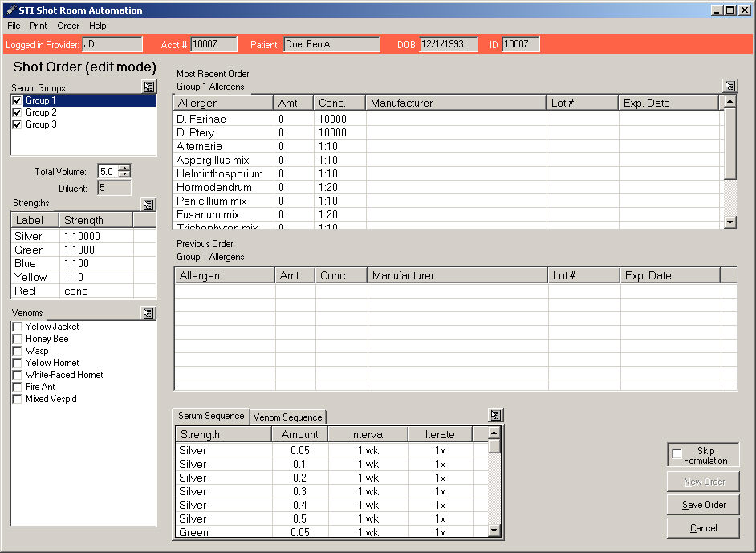Click the patient ID field
Image resolution: width=756 pixels, height=553 pixels.
(x=521, y=44)
